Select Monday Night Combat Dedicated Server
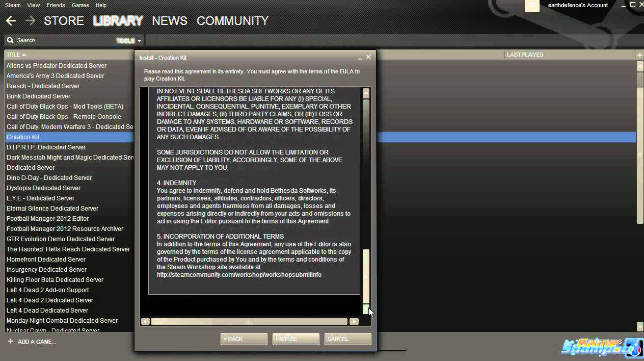Image resolution: width=644 pixels, height=361 pixels. pos(62,320)
